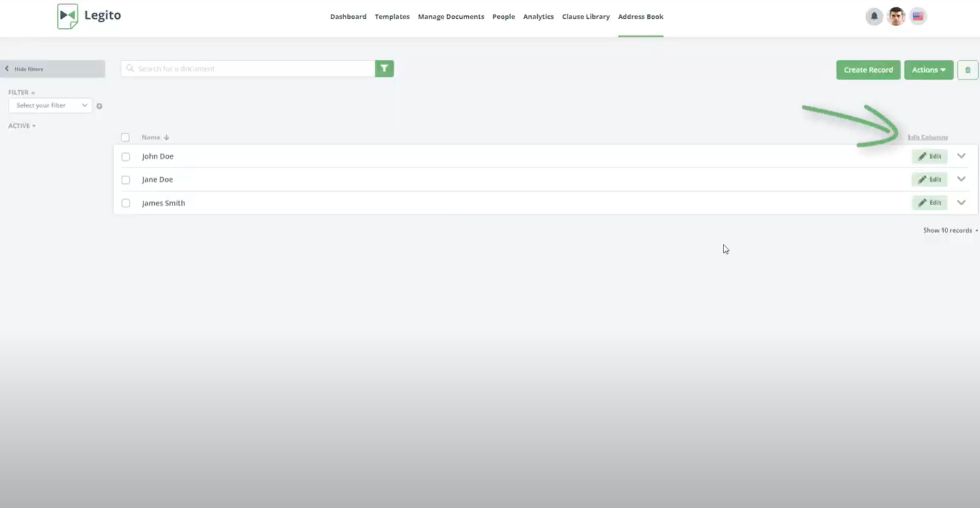The height and width of the screenshot is (508, 980).
Task: Change language via the flag icon
Action: point(918,16)
